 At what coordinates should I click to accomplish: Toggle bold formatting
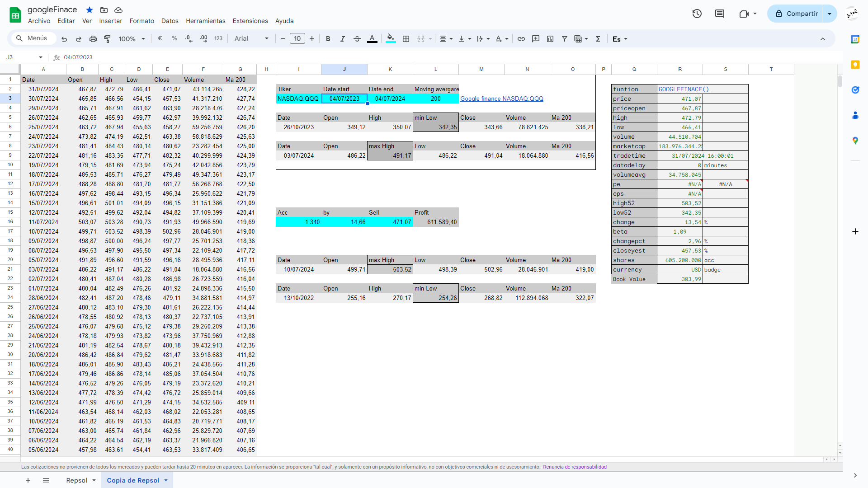pyautogui.click(x=328, y=39)
